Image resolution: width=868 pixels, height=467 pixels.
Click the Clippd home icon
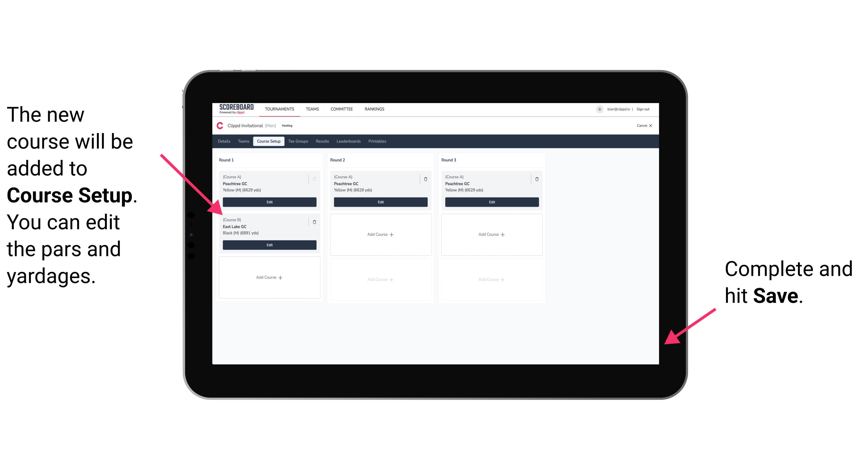[x=219, y=128]
